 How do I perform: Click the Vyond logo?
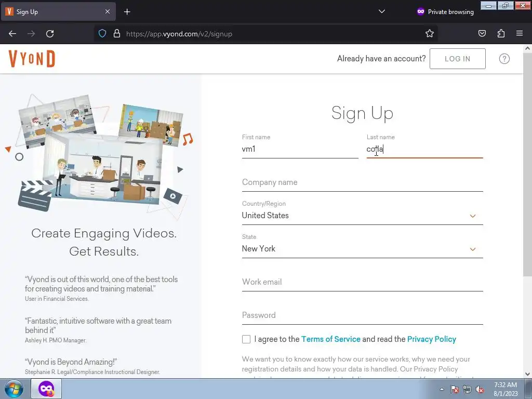tap(32, 59)
